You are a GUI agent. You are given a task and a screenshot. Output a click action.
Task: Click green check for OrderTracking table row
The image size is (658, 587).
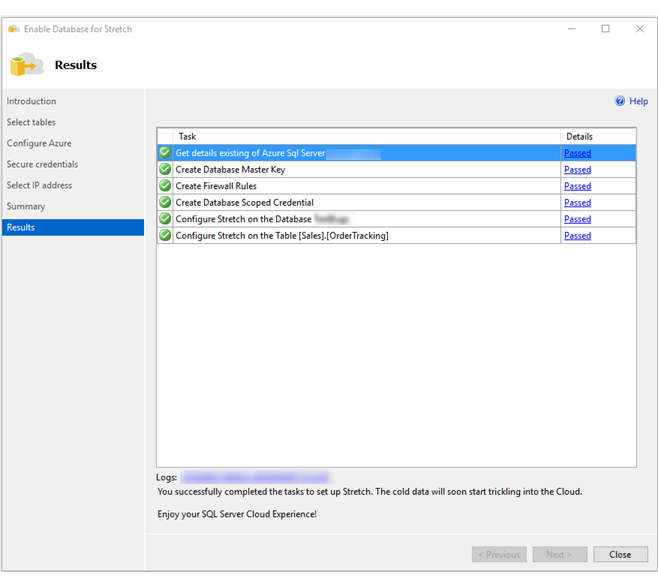[165, 235]
